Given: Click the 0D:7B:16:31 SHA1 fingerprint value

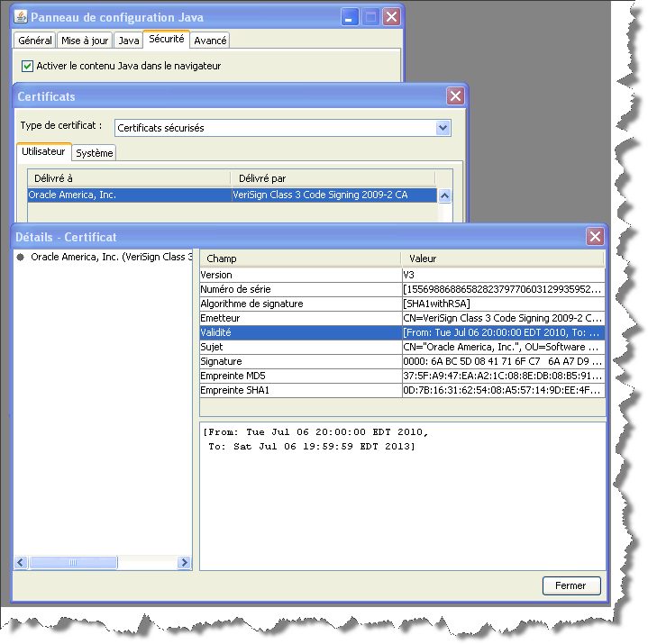Looking at the screenshot, I should pyautogui.click(x=504, y=391).
